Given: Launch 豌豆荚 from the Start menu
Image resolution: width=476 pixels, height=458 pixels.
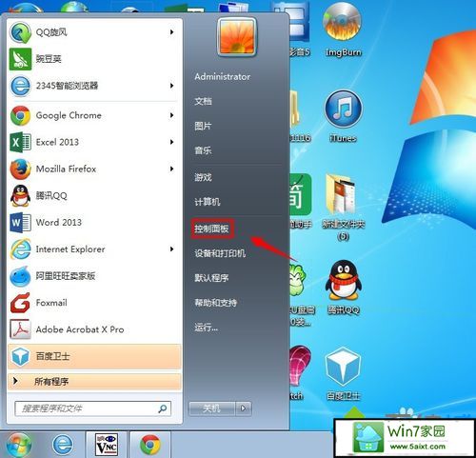Looking at the screenshot, I should (x=93, y=59).
